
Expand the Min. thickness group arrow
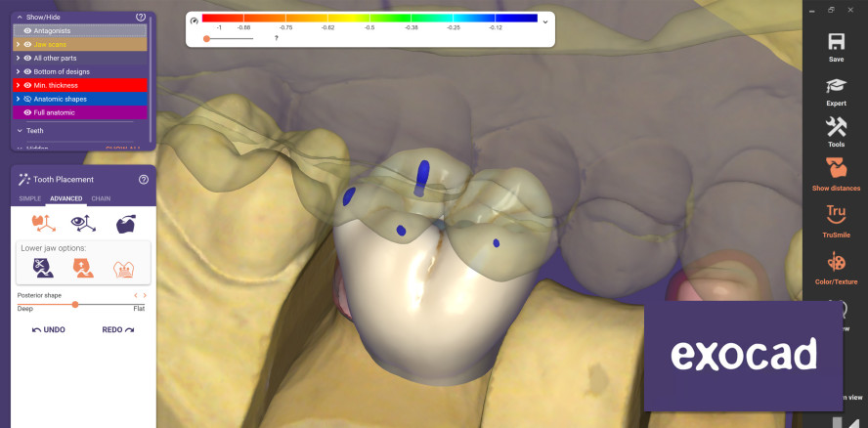point(19,85)
